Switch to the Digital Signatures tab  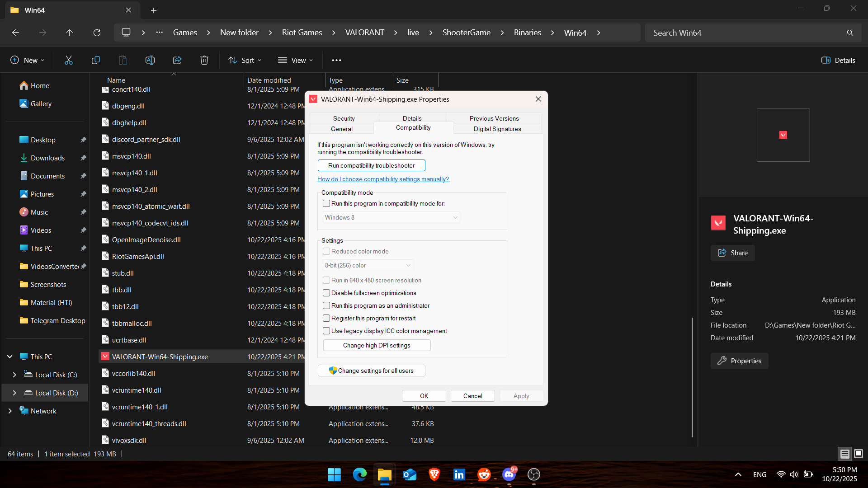pyautogui.click(x=497, y=129)
